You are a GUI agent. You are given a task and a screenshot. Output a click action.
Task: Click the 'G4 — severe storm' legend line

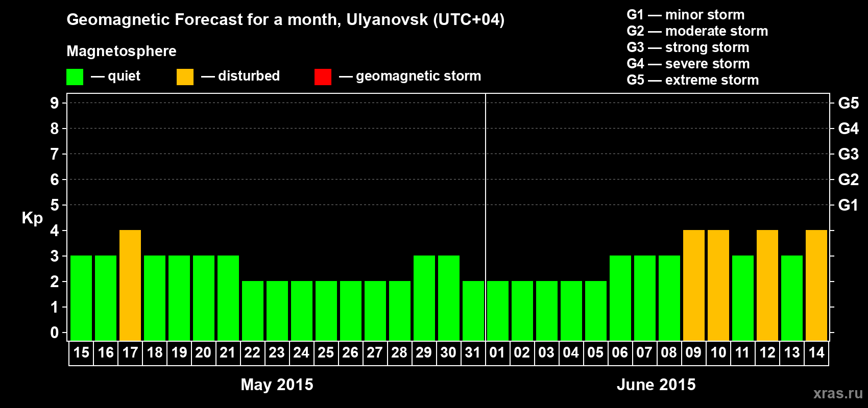click(x=688, y=64)
